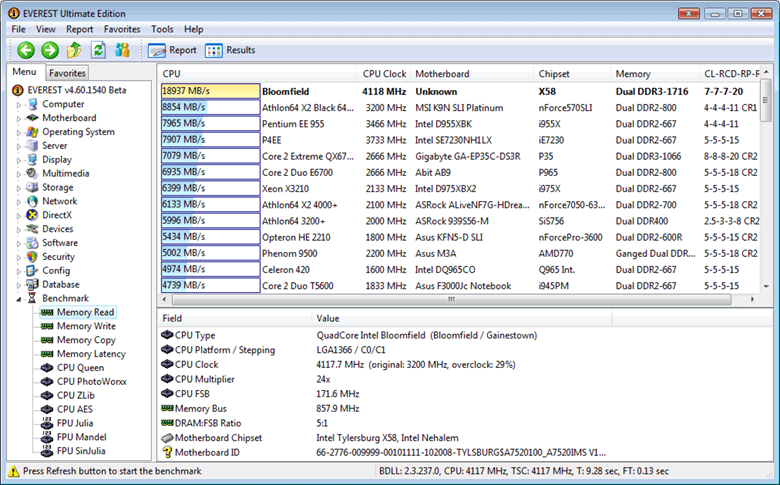Sort by CPU Clock column header
This screenshot has width=780, height=485.
click(384, 74)
